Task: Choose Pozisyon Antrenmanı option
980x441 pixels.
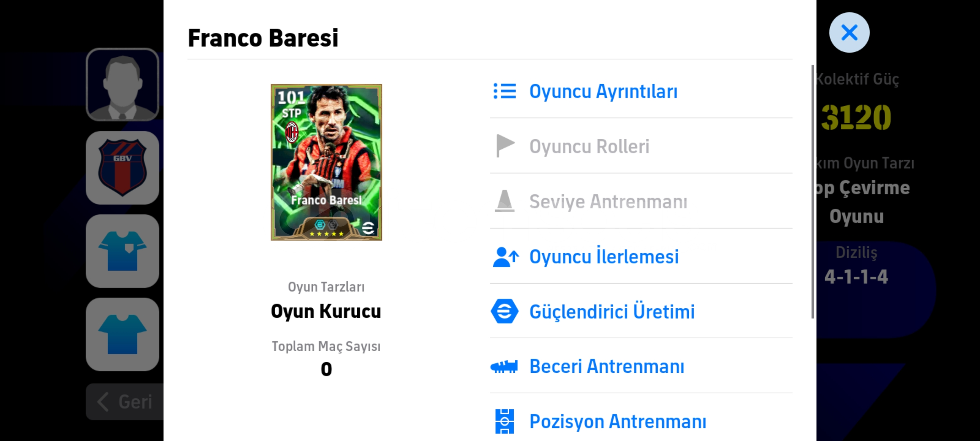Action: [x=641, y=421]
